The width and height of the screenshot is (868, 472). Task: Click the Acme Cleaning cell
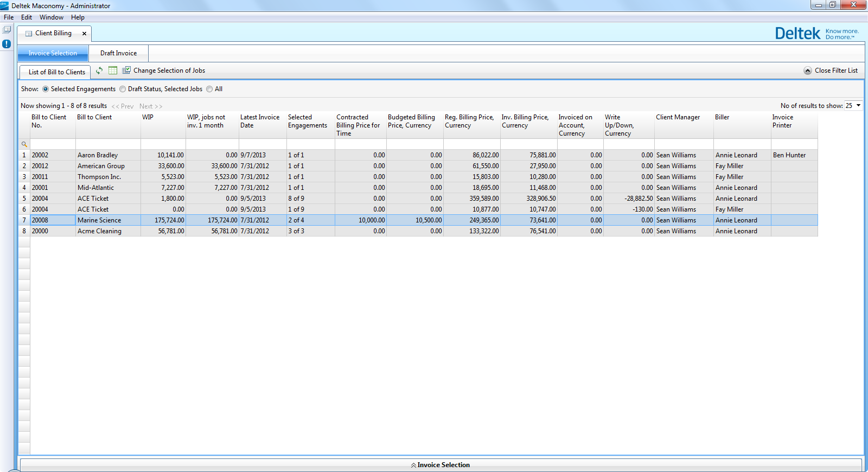tap(108, 231)
